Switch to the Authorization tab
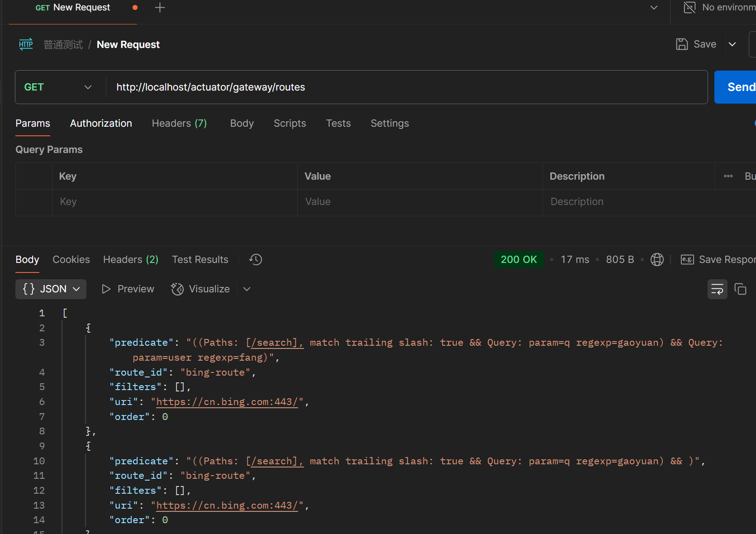The image size is (756, 534). coord(101,123)
